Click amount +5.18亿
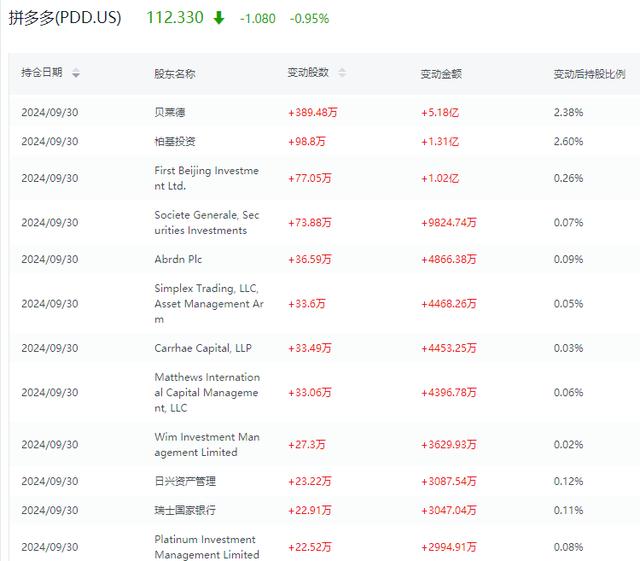 (440, 112)
